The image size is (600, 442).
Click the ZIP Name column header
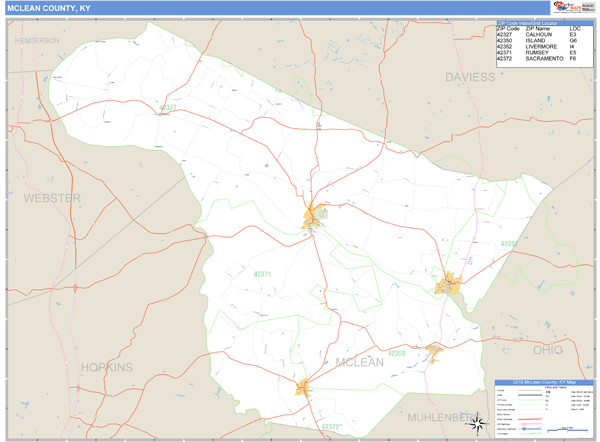point(538,29)
